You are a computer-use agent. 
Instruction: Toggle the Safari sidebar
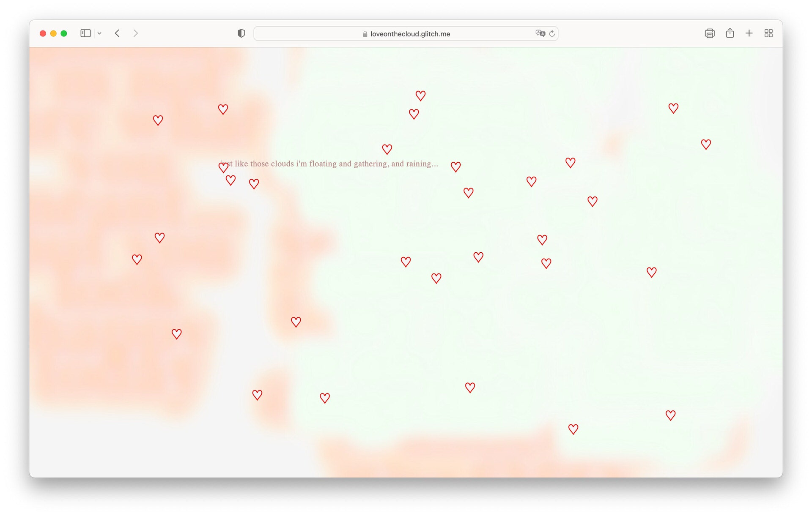(85, 33)
